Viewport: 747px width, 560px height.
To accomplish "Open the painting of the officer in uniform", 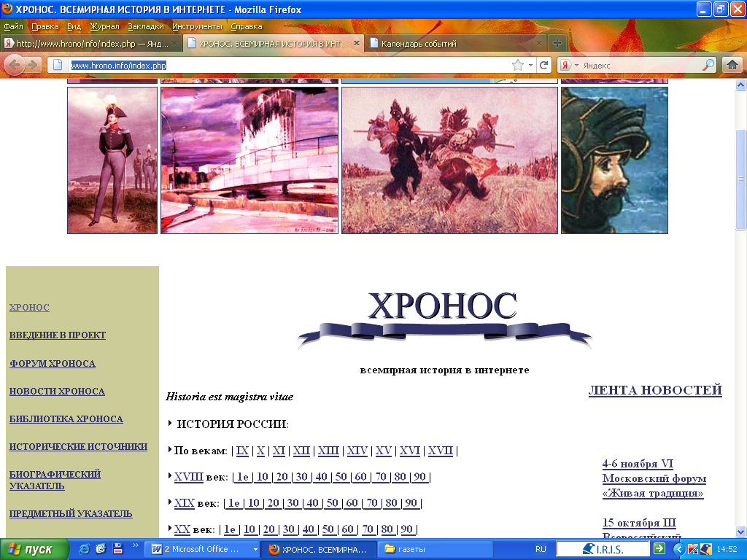I will (x=112, y=160).
